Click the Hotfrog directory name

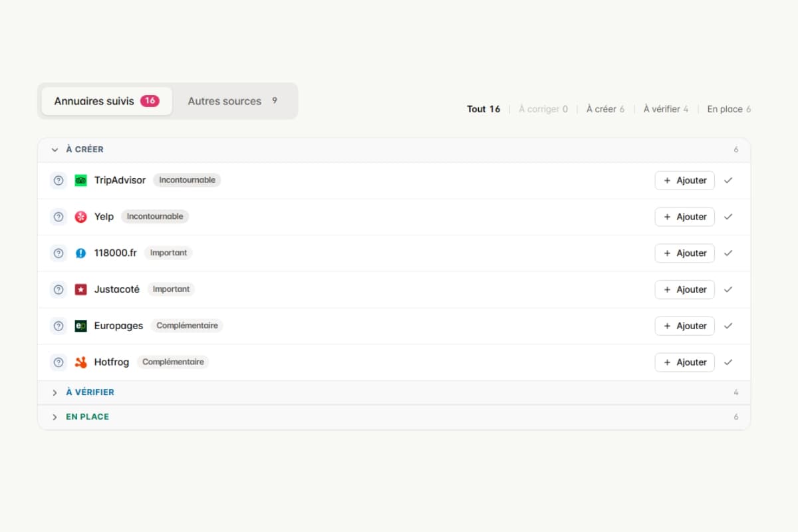[x=112, y=362]
